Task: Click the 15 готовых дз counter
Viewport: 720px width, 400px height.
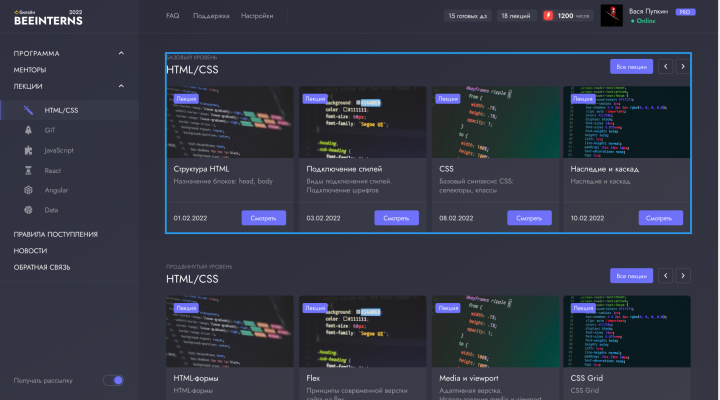Action: tap(467, 16)
